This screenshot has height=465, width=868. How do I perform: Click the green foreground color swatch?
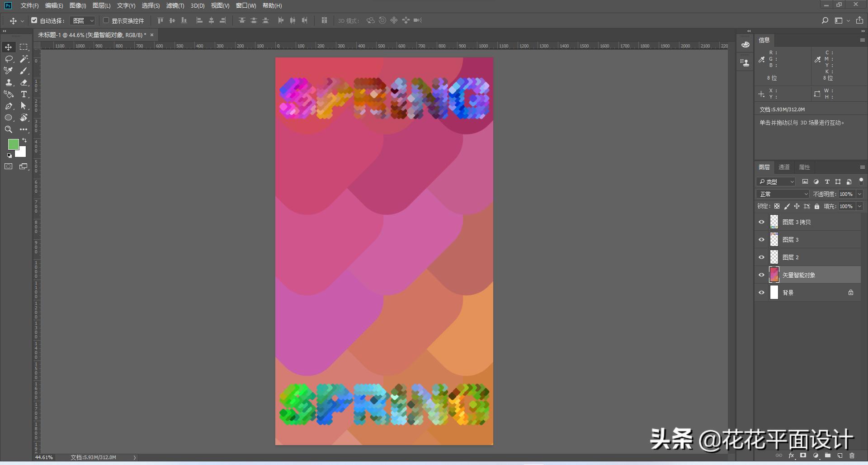coord(13,144)
